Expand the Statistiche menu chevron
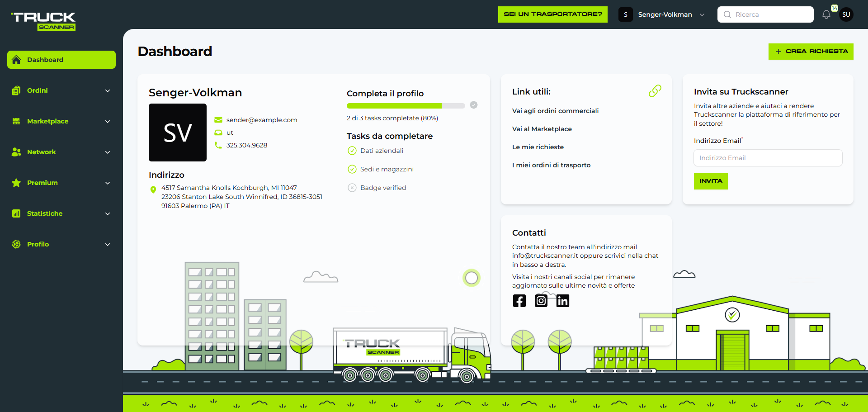This screenshot has height=412, width=868. click(108, 213)
